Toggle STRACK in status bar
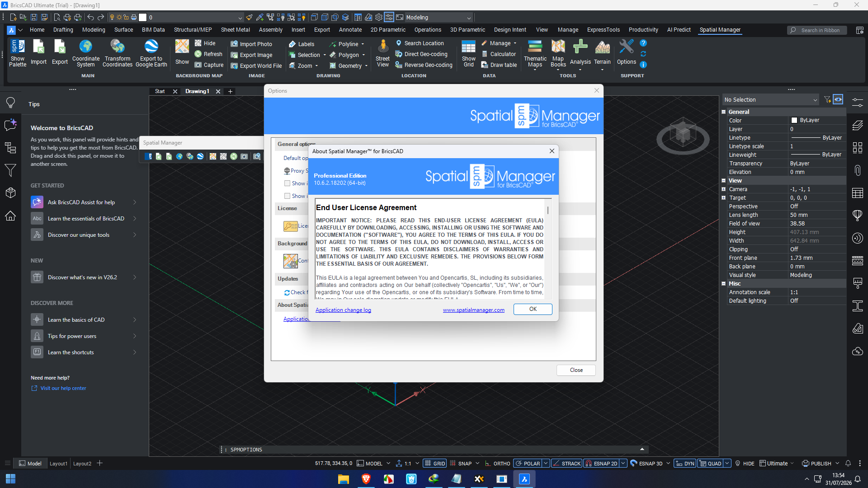The height and width of the screenshot is (488, 868). [x=566, y=463]
